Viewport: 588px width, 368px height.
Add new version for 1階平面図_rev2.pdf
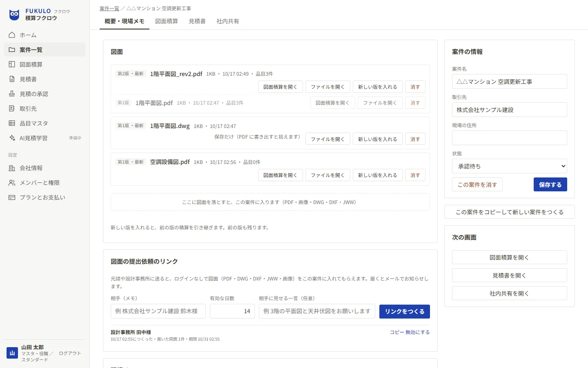pyautogui.click(x=378, y=87)
